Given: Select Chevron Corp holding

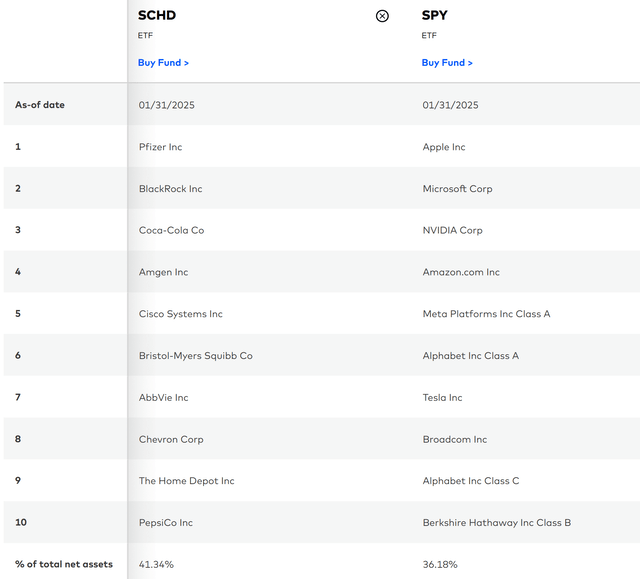Looking at the screenshot, I should point(171,439).
